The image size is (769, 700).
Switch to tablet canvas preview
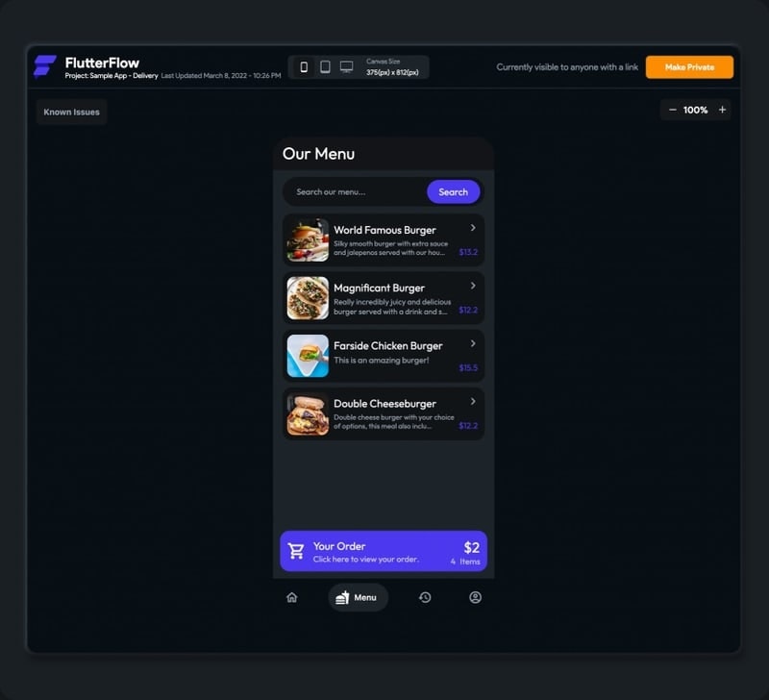pos(325,66)
